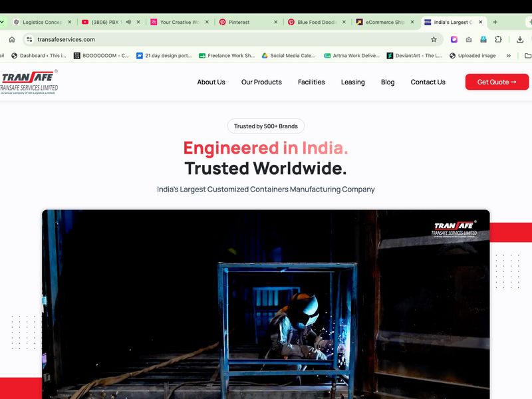The width and height of the screenshot is (532, 399).
Task: Open the Facilities menu
Action: pyautogui.click(x=311, y=82)
